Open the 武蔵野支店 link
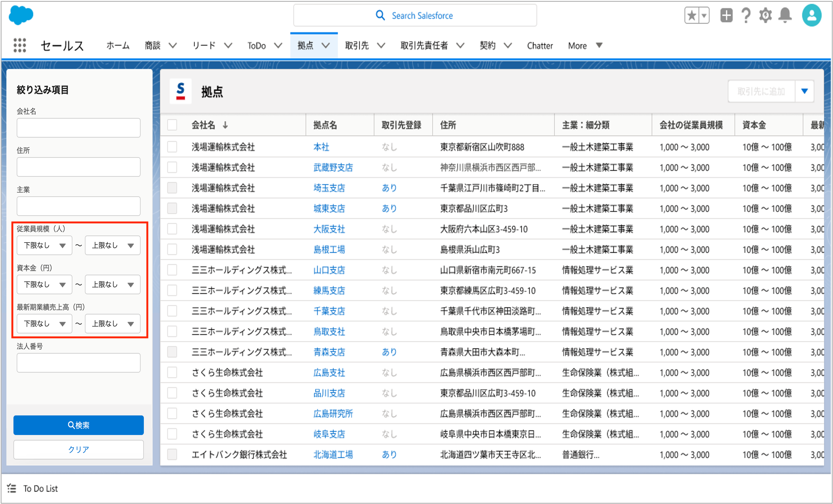Image resolution: width=833 pixels, height=504 pixels. (x=333, y=168)
